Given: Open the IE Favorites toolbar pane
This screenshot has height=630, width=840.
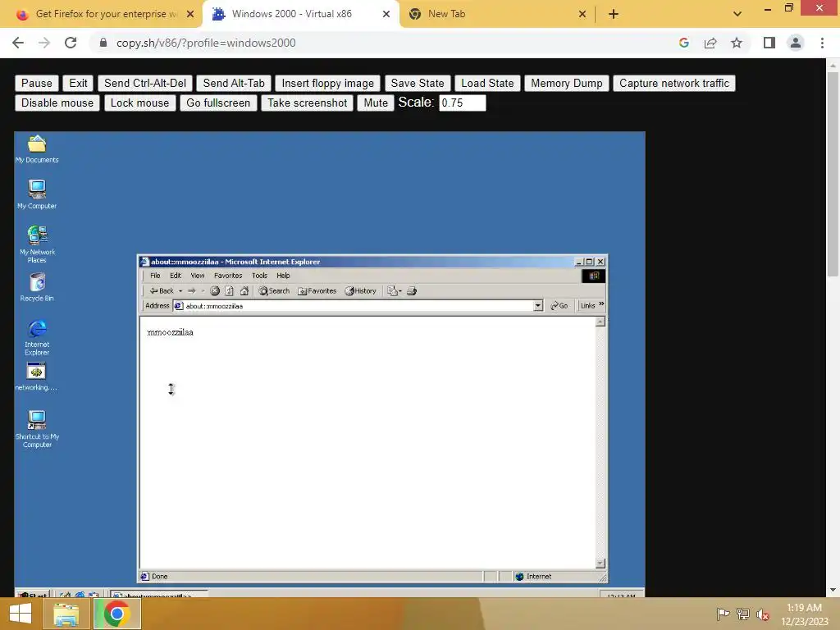Looking at the screenshot, I should pos(317,291).
